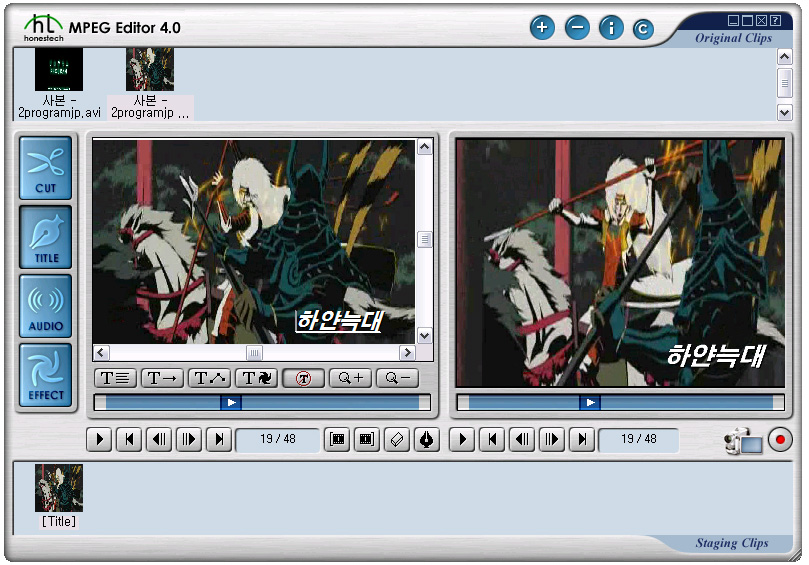Zoom out with magnifier minus

coord(397,378)
